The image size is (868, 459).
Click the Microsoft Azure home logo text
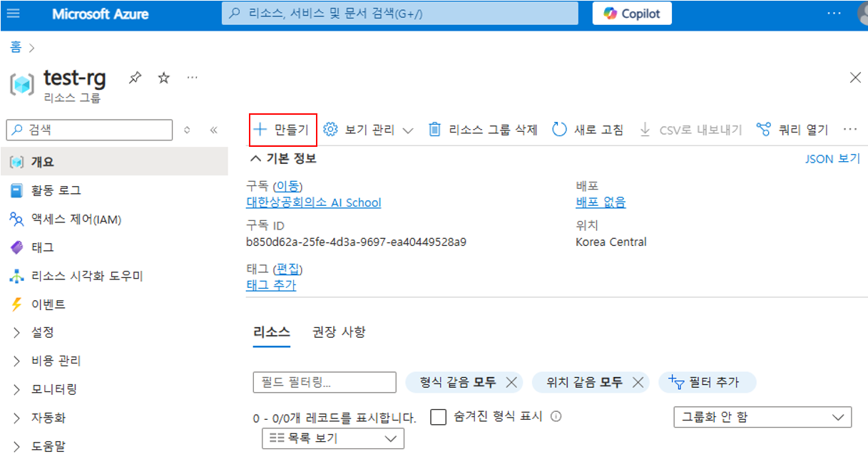click(99, 14)
